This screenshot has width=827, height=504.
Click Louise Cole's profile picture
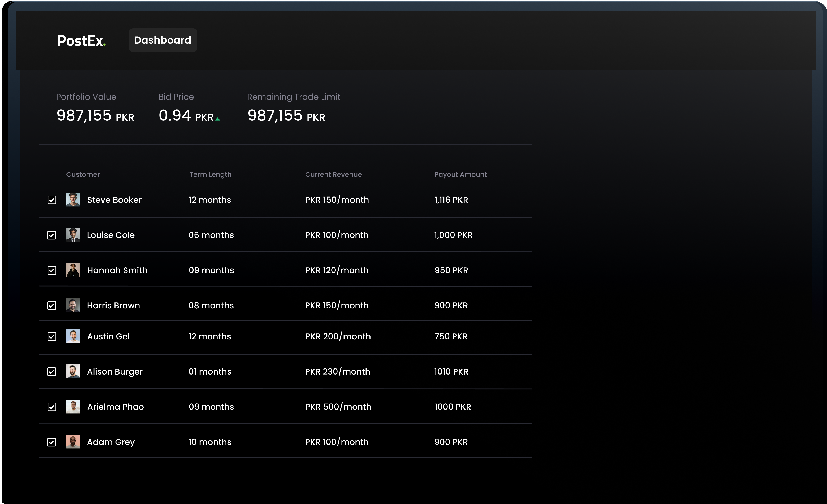(73, 235)
